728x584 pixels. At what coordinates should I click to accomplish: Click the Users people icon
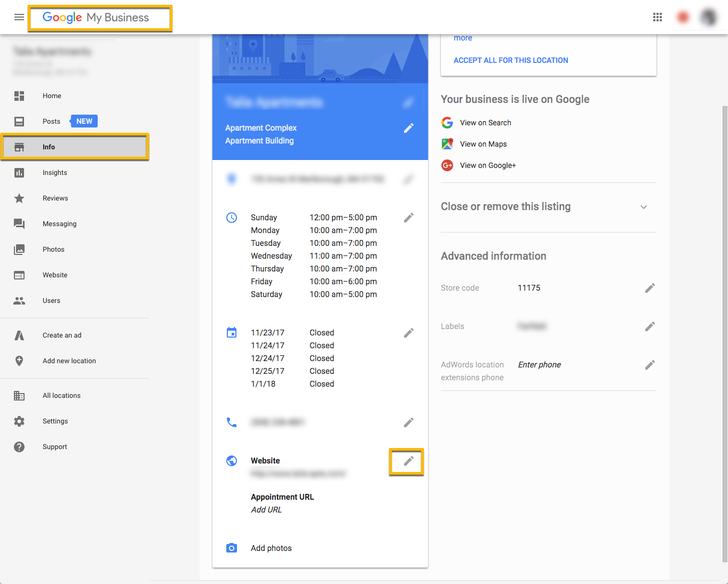pos(19,301)
